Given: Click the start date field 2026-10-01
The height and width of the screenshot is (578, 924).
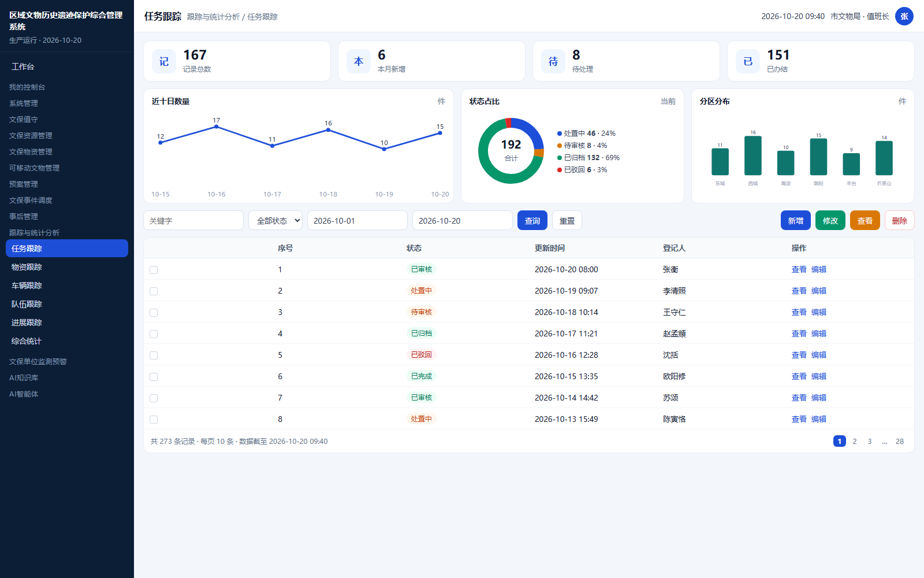Looking at the screenshot, I should (357, 221).
